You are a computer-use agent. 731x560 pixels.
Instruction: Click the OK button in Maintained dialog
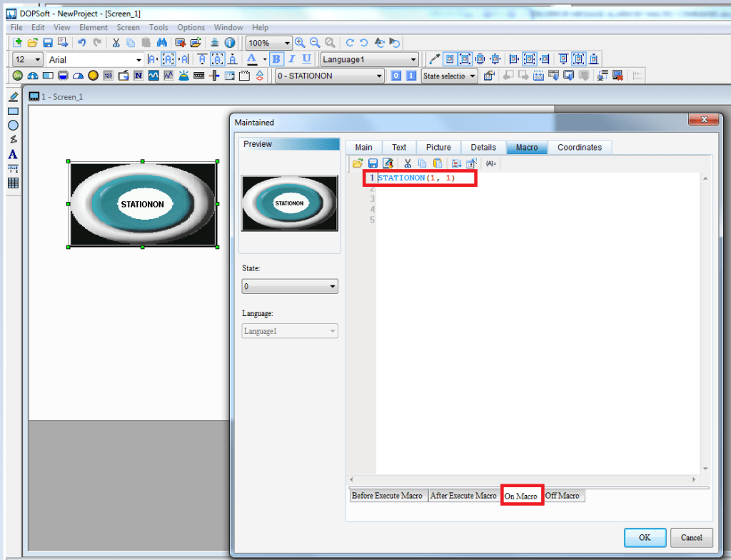645,537
